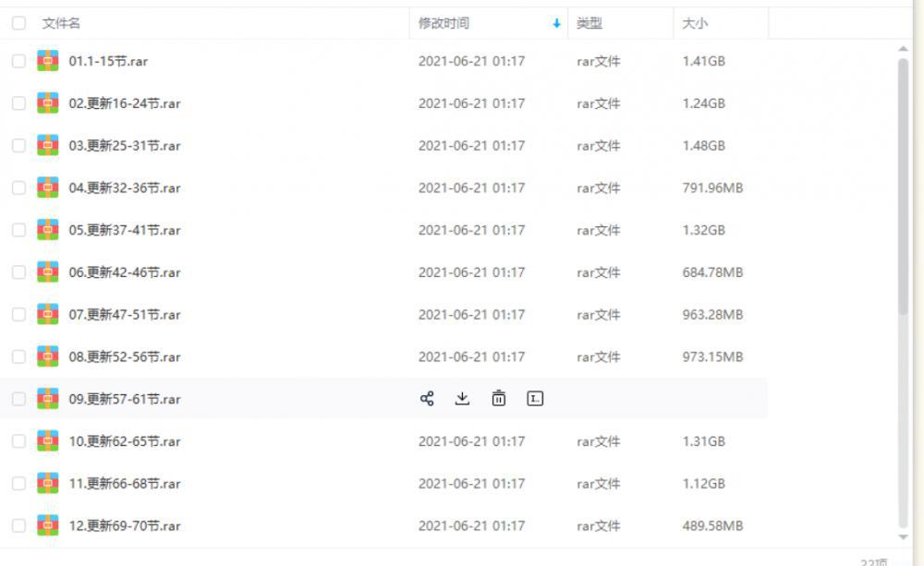The height and width of the screenshot is (566, 924).
Task: Select checkbox of 03.更新25-31节.rar
Action: (x=18, y=146)
